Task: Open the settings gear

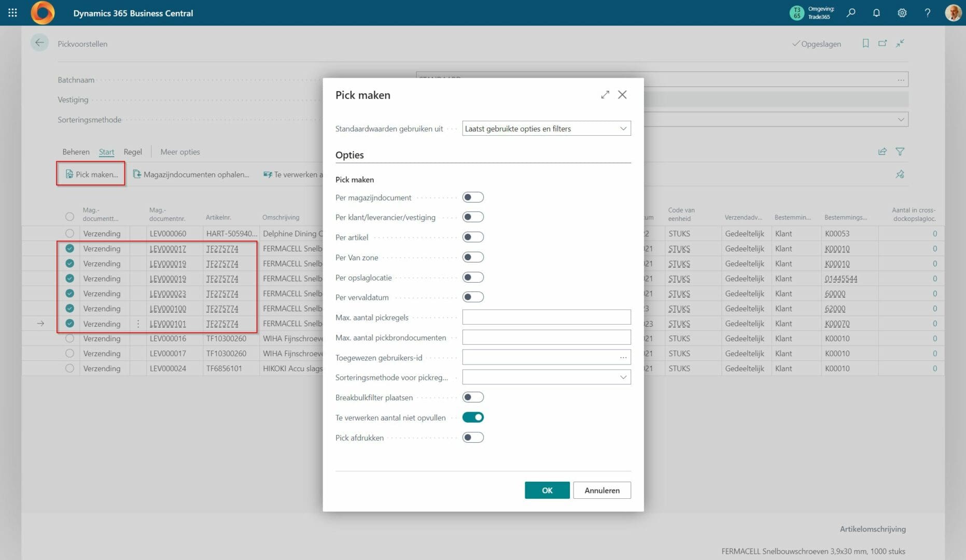Action: (x=902, y=13)
